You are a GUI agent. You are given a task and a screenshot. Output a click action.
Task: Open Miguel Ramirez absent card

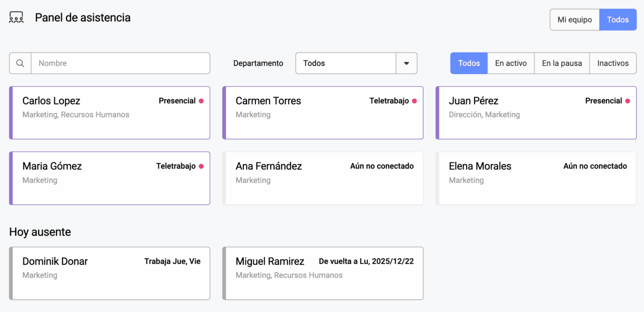322,273
